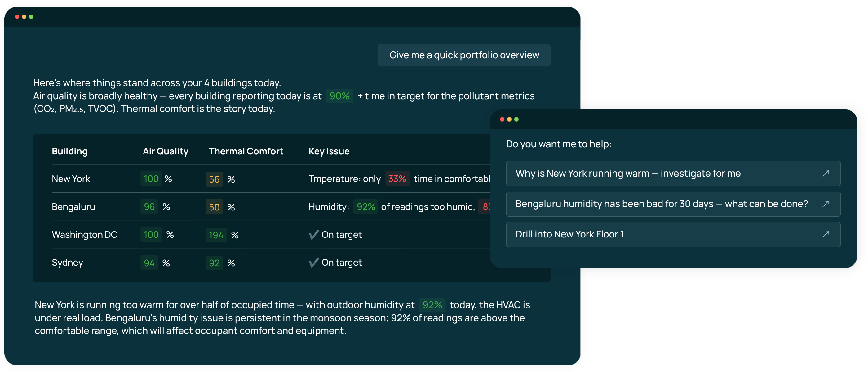The width and height of the screenshot is (868, 372).
Task: Click the 90% badge in intro paragraph
Action: 339,96
